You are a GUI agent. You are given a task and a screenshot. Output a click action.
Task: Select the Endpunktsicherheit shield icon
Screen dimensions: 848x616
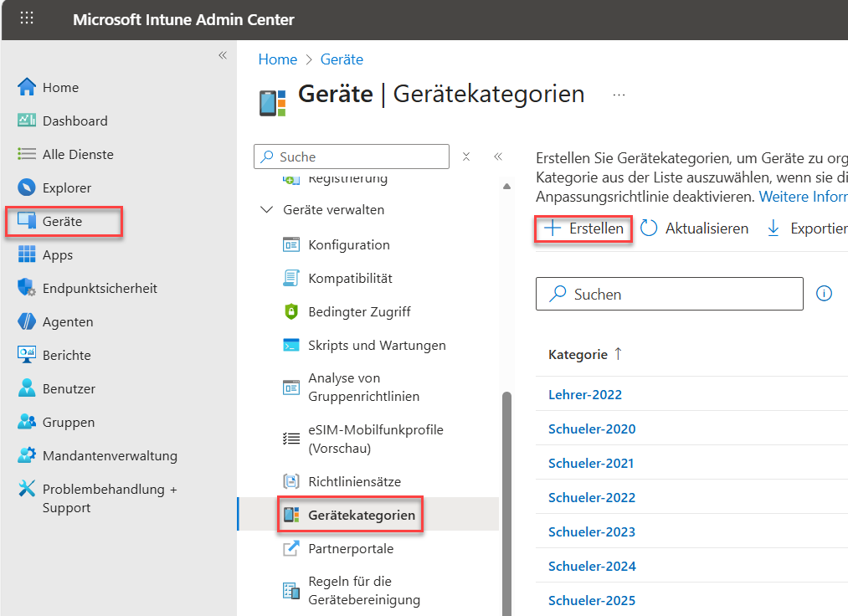click(27, 288)
